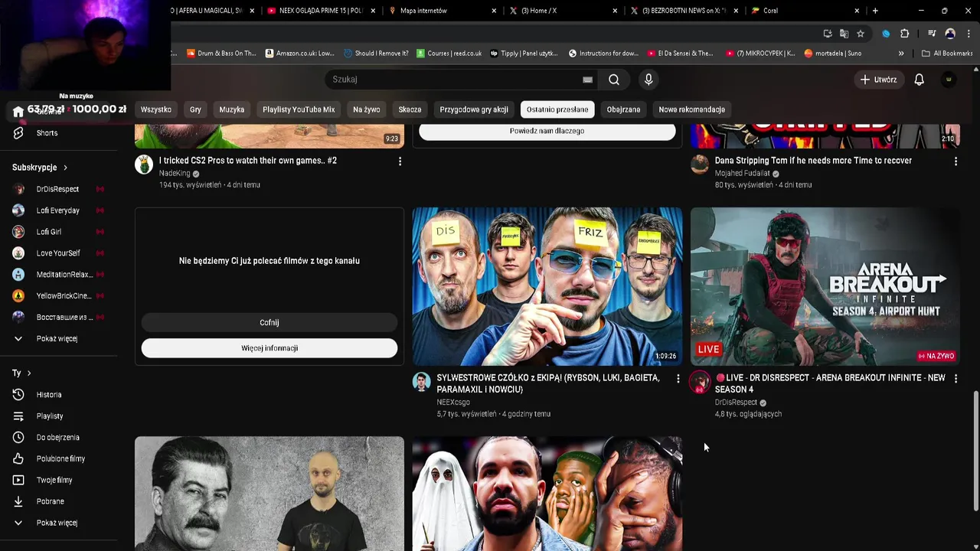Select Przygodowe gry akcji chip
This screenshot has width=980, height=551.
pyautogui.click(x=474, y=109)
